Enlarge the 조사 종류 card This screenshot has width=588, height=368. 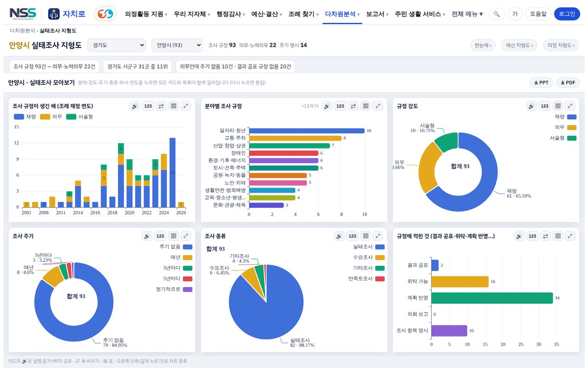(x=378, y=236)
